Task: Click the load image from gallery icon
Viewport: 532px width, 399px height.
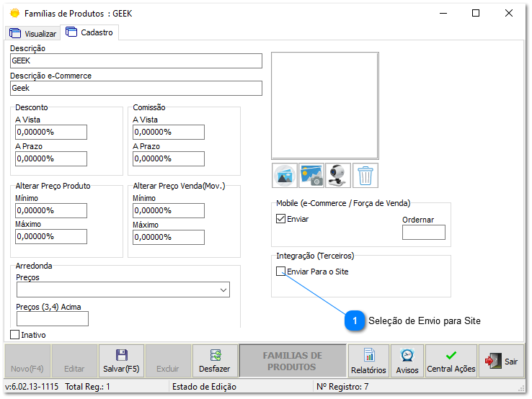Action: coord(285,176)
